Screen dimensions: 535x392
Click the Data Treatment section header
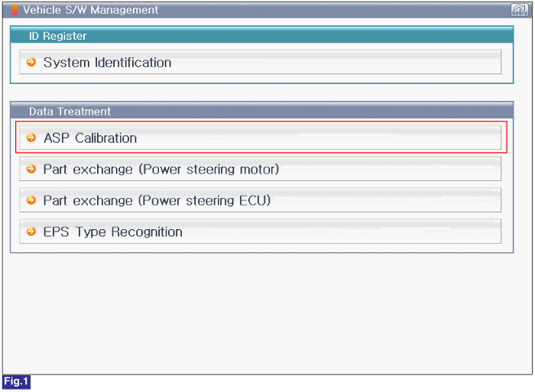[x=261, y=111]
